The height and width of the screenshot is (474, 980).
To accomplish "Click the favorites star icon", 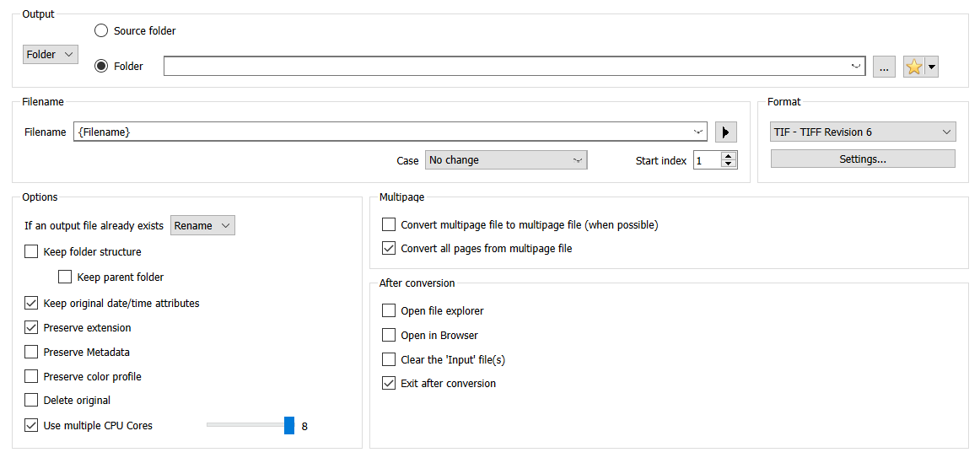I will 913,67.
